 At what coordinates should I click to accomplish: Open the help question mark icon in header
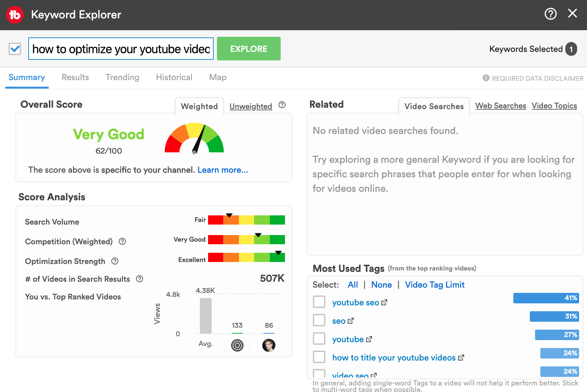point(551,14)
